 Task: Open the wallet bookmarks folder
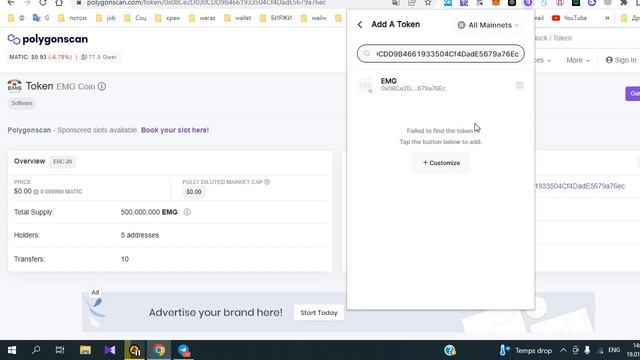click(x=238, y=18)
